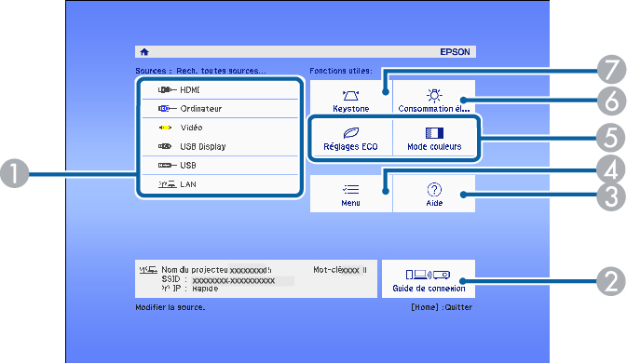Click the USB Display connector icon

point(165,146)
